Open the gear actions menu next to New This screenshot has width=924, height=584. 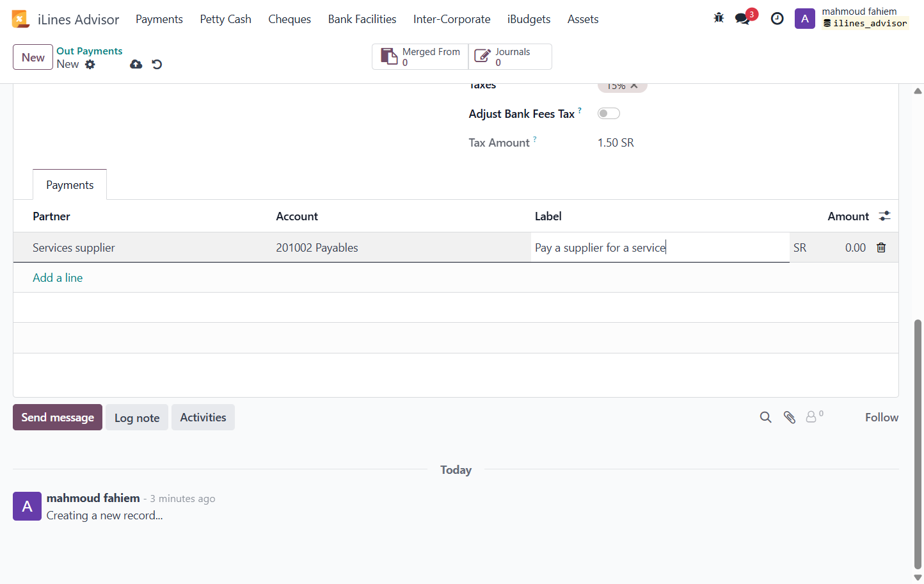[90, 64]
